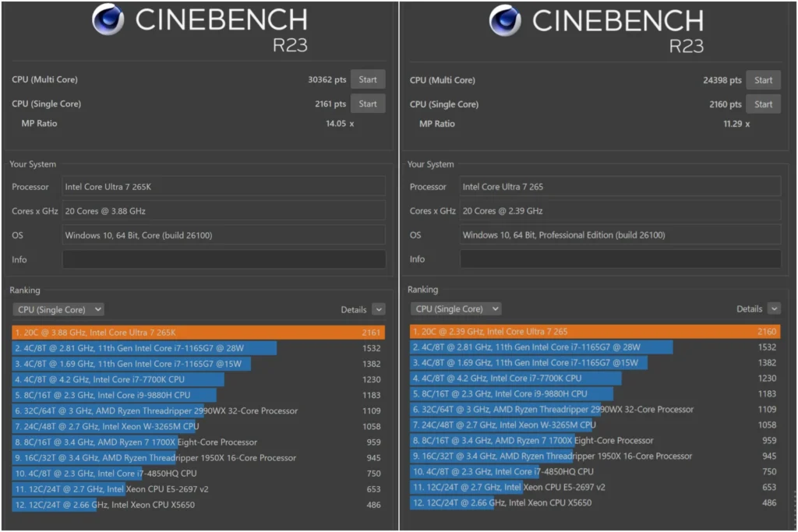Select Core i7-7700K row in left ranking
Screen dimensions: 798x532
pos(199,379)
